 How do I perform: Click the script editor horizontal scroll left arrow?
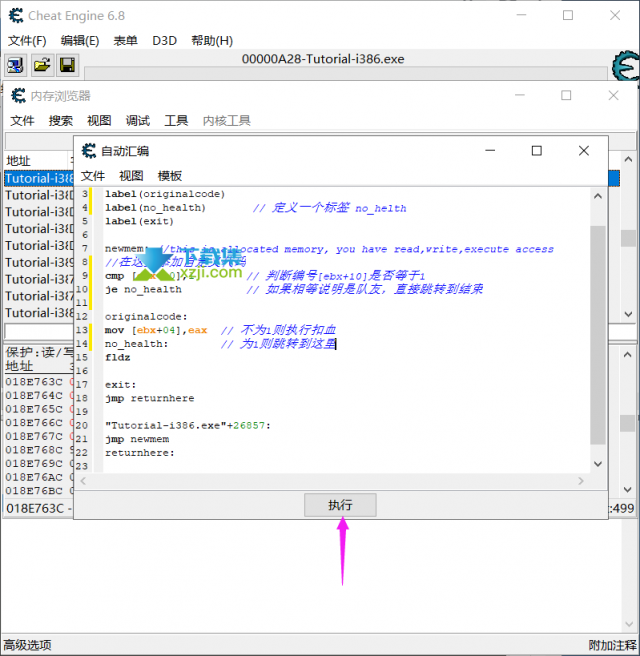coord(83,481)
